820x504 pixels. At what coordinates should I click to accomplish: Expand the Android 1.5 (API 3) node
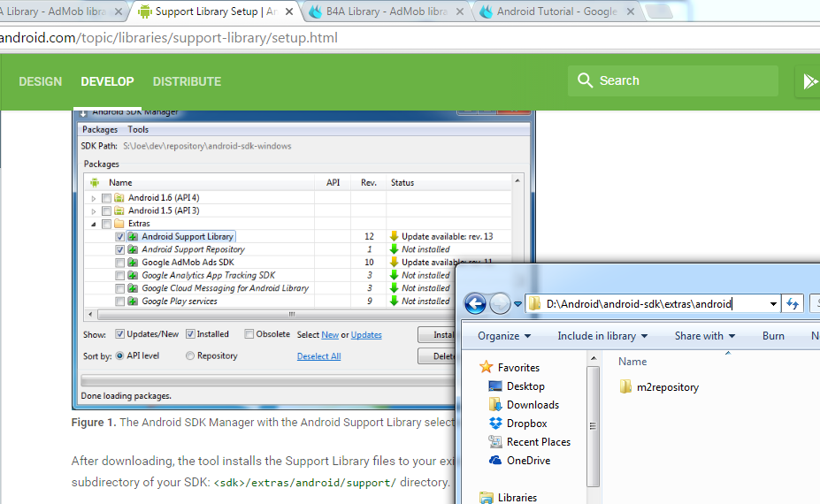tap(94, 211)
